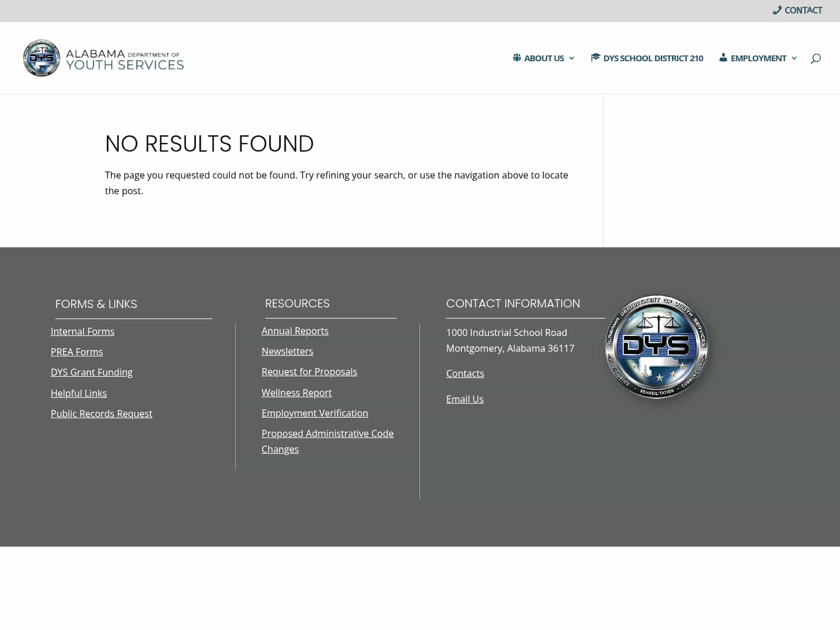Click the Email Us link
The height and width of the screenshot is (630, 840).
click(464, 399)
